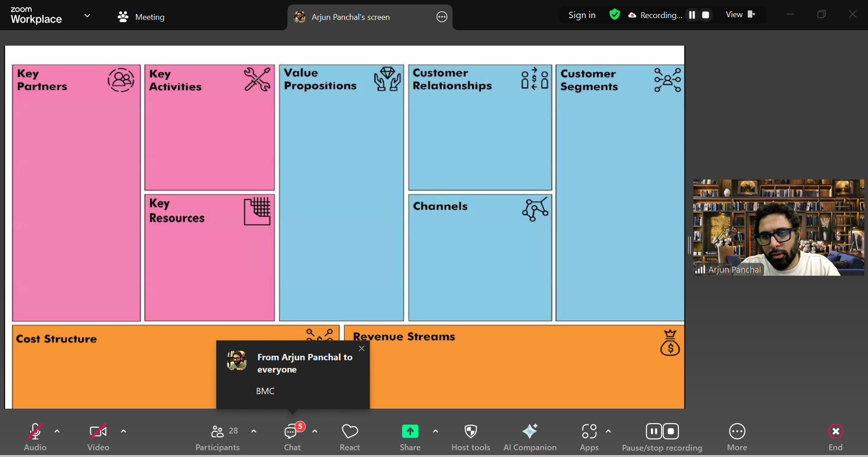Select the Meeting tab
Image resolution: width=868 pixels, height=457 pixels.
click(x=141, y=17)
